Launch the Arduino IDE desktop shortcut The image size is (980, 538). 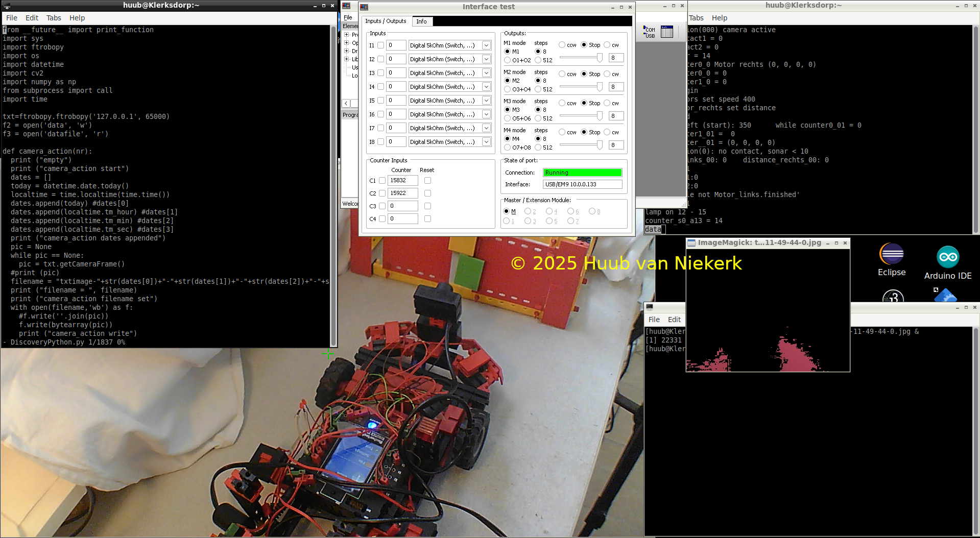[x=948, y=262]
